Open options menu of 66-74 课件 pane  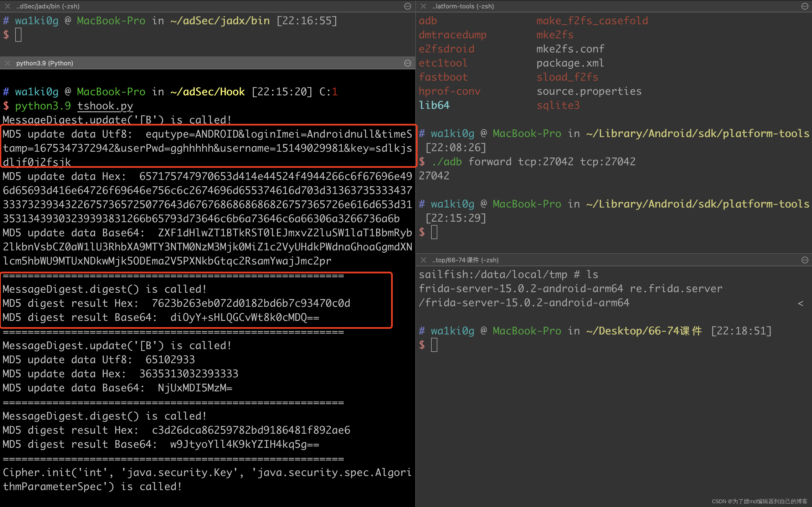coord(805,260)
